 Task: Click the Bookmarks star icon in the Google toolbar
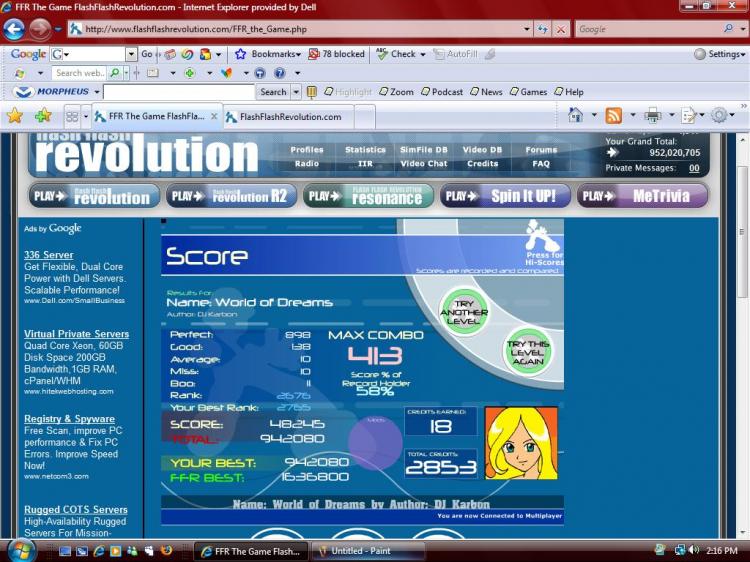point(240,54)
